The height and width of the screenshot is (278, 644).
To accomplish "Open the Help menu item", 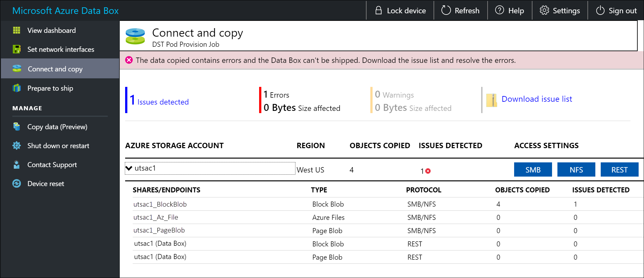I will [509, 10].
